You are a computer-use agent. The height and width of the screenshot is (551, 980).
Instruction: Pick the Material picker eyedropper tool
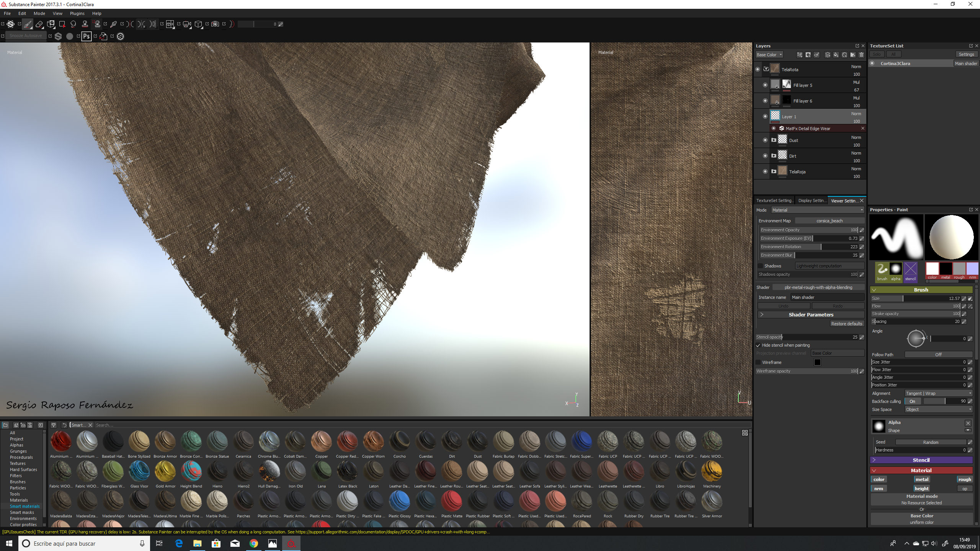coord(113,24)
